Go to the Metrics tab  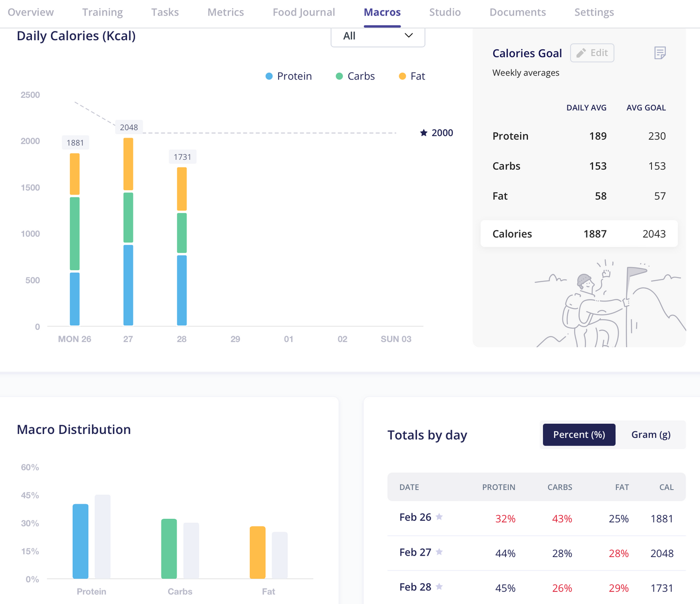tap(226, 12)
